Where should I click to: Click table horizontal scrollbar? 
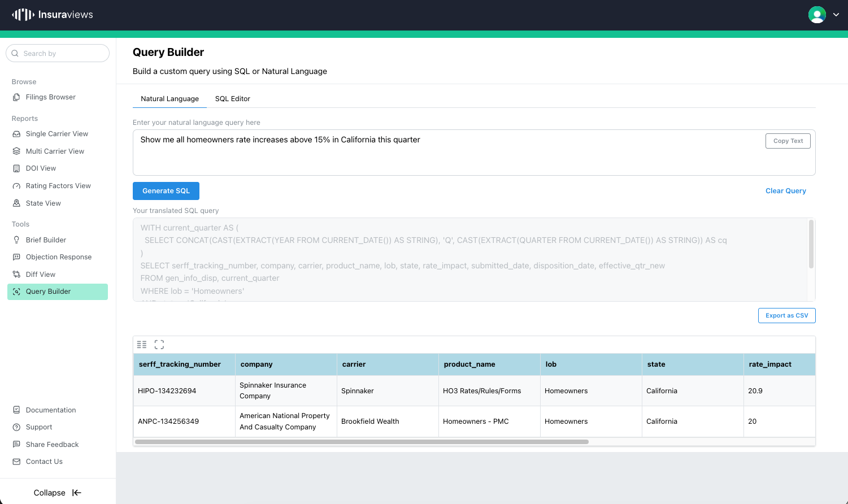point(362,442)
